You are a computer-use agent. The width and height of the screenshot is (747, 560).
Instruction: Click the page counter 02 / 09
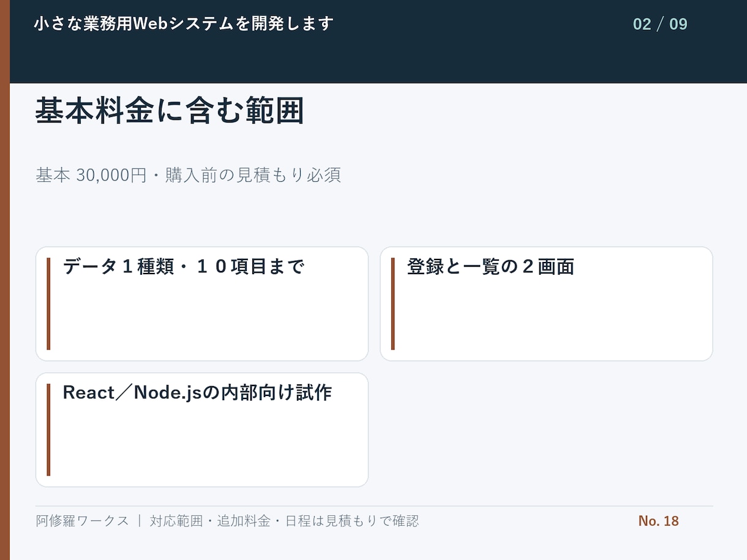[660, 24]
